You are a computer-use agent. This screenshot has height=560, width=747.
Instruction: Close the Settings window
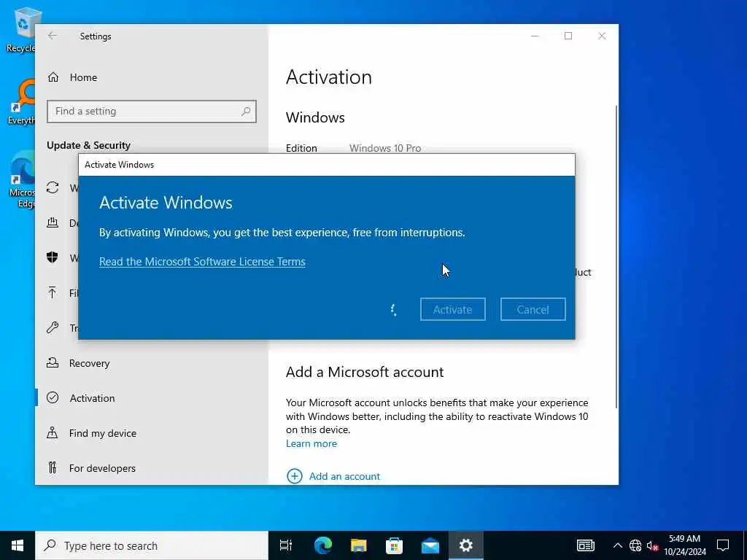(602, 36)
